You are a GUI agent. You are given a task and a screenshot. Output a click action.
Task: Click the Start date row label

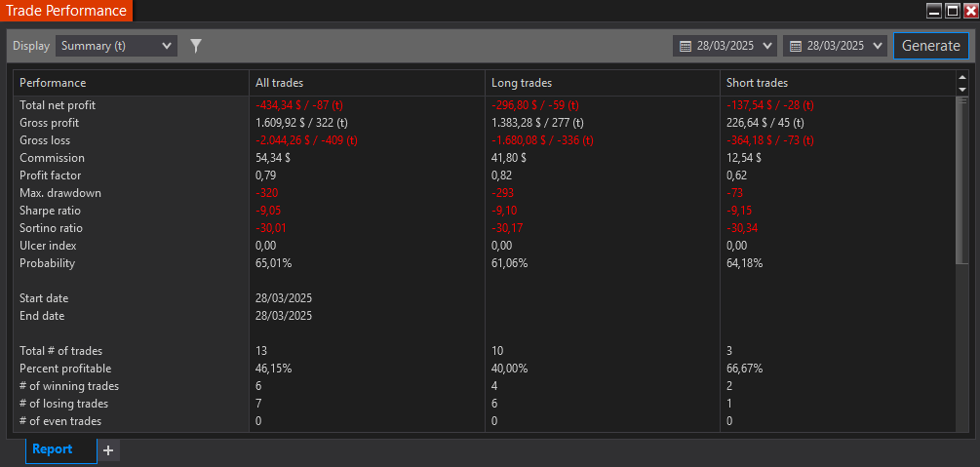click(x=44, y=298)
